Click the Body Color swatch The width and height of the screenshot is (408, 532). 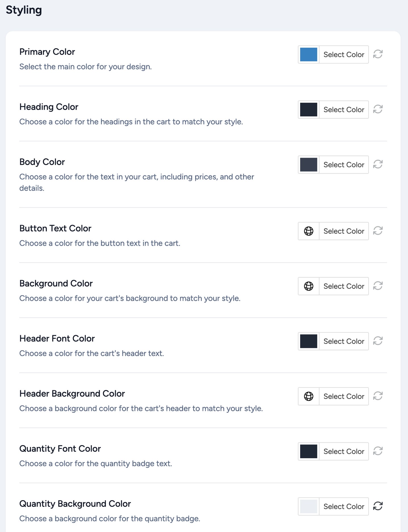click(309, 165)
